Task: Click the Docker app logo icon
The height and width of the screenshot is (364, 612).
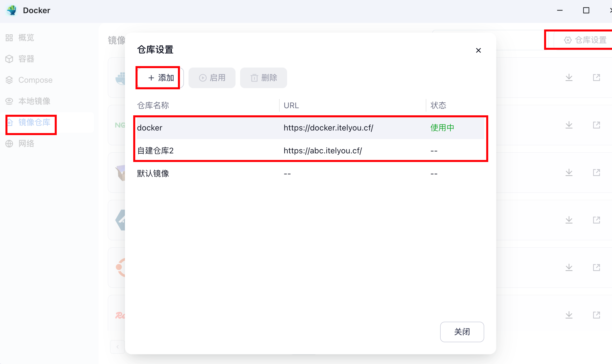Action: [x=12, y=10]
